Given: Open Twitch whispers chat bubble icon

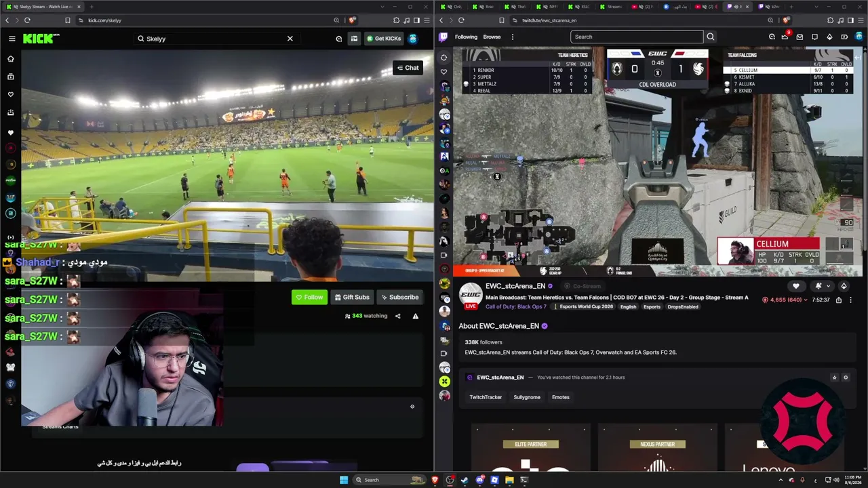Looking at the screenshot, I should [x=814, y=37].
